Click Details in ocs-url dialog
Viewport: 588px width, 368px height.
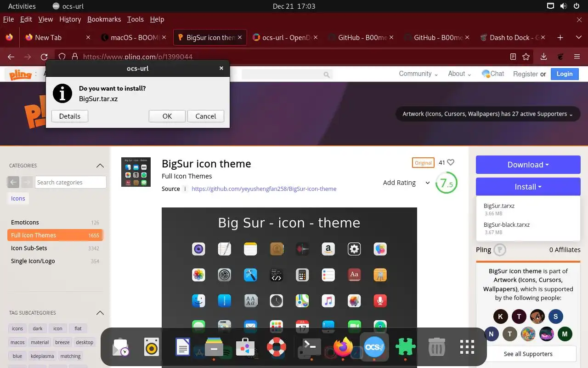click(70, 116)
